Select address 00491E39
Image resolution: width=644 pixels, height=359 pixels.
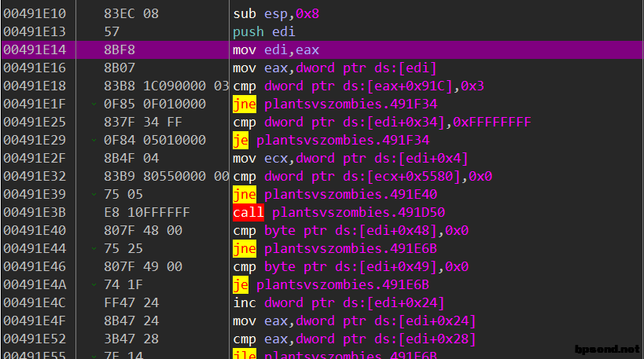35,194
